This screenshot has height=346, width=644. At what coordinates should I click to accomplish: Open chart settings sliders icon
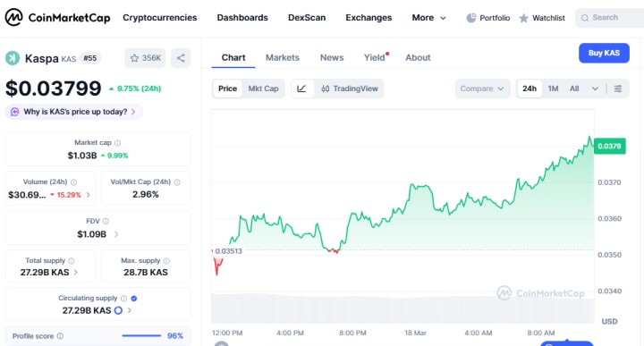pos(618,89)
